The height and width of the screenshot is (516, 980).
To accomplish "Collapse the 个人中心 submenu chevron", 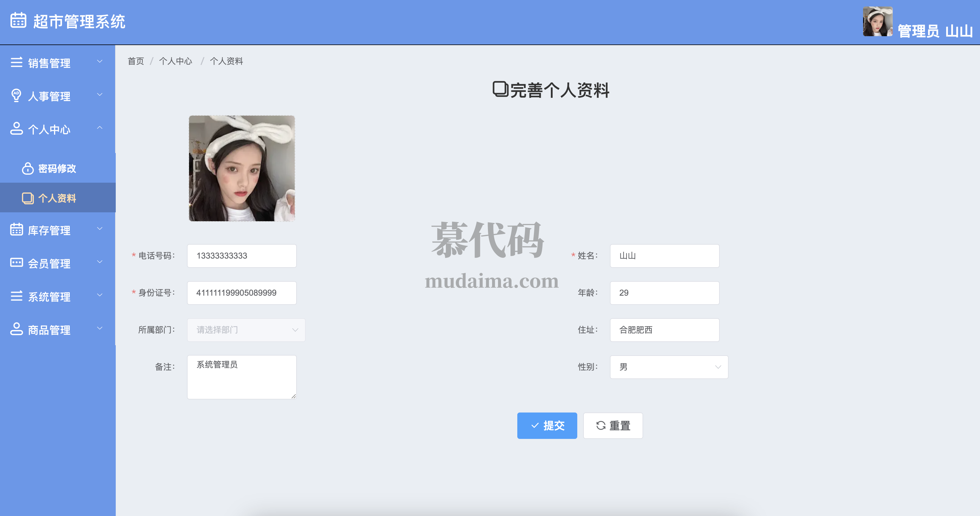I will [100, 128].
